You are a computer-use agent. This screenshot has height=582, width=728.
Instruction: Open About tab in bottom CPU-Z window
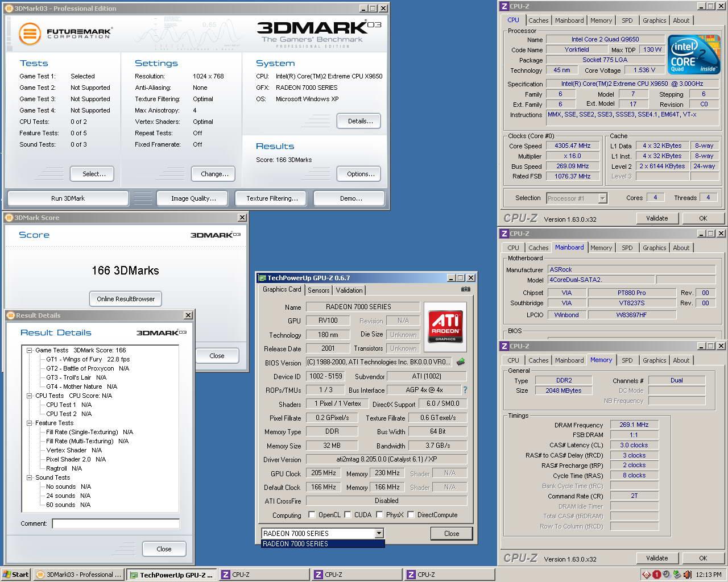(x=681, y=360)
